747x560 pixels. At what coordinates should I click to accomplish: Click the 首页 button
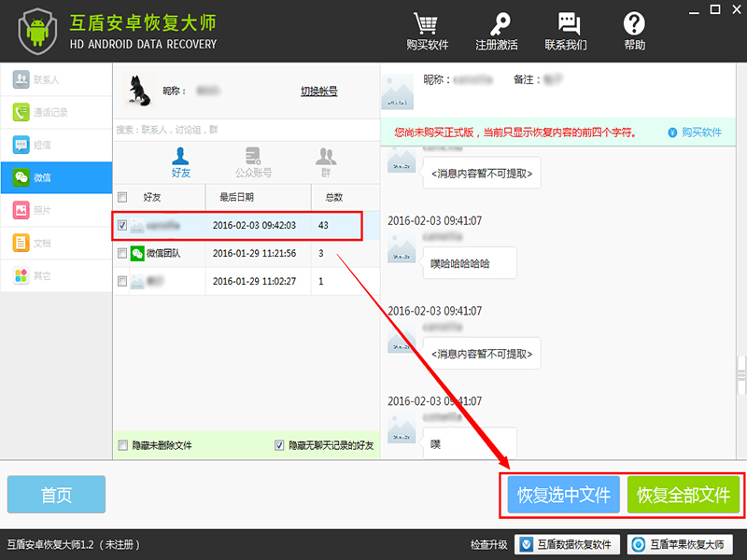click(56, 495)
